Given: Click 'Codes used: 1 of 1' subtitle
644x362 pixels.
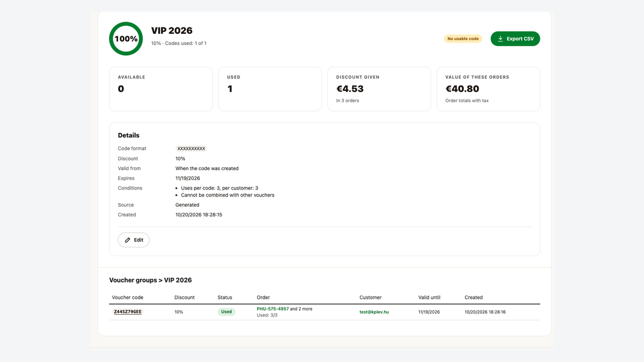Looking at the screenshot, I should tap(186, 43).
